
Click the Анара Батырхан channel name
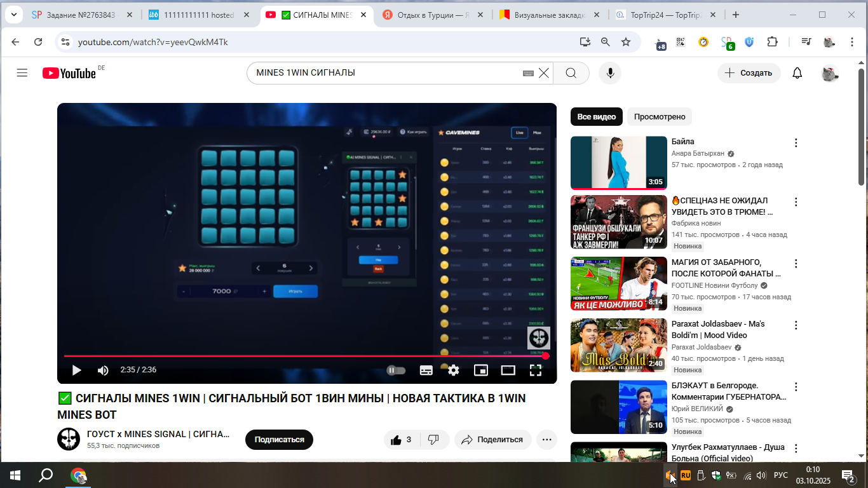[698, 154]
